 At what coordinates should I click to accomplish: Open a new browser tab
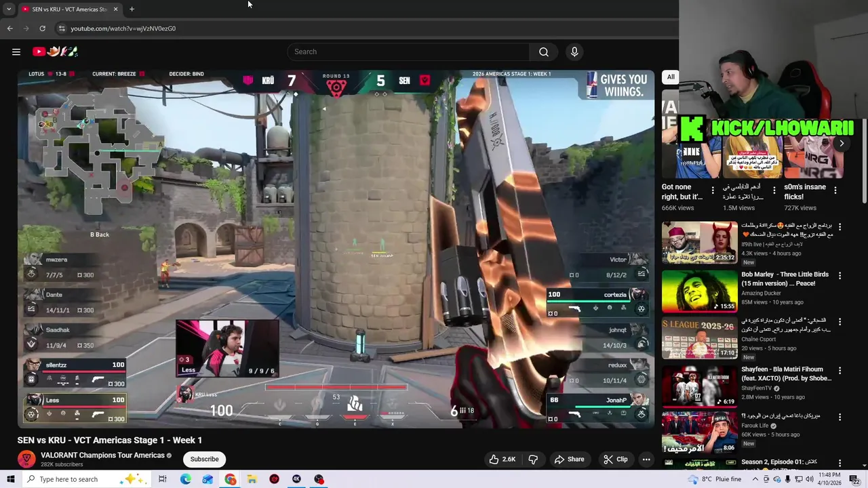132,9
